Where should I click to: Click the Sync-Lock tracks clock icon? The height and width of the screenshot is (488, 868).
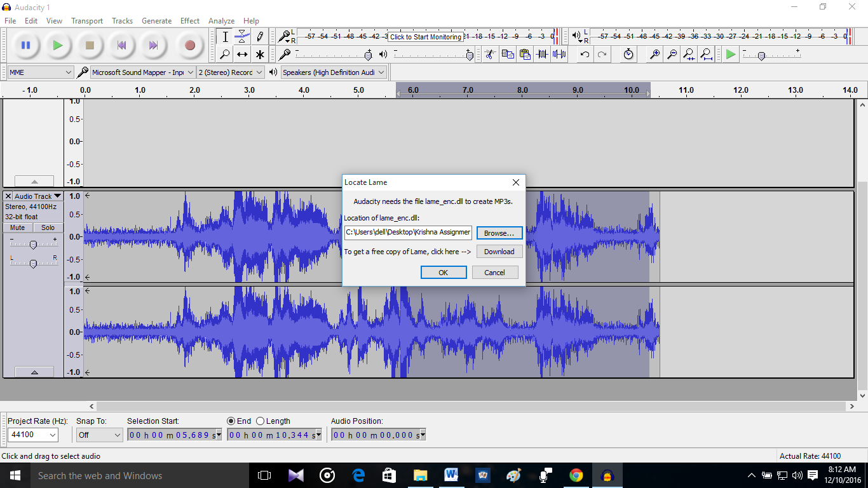628,54
